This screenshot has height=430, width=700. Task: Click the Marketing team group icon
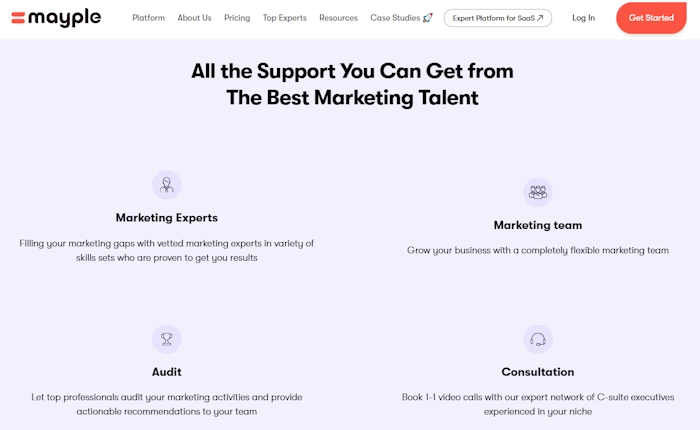pyautogui.click(x=538, y=192)
